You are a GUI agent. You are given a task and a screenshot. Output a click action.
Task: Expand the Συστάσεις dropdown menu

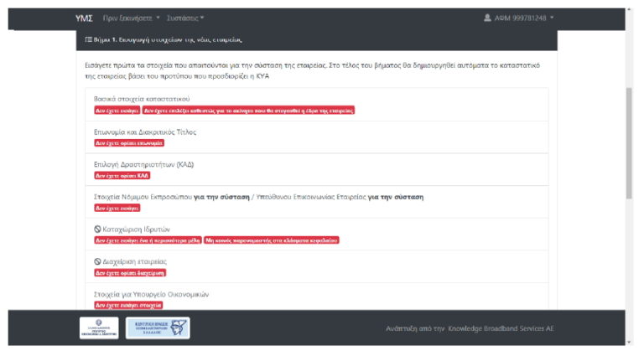coord(185,18)
